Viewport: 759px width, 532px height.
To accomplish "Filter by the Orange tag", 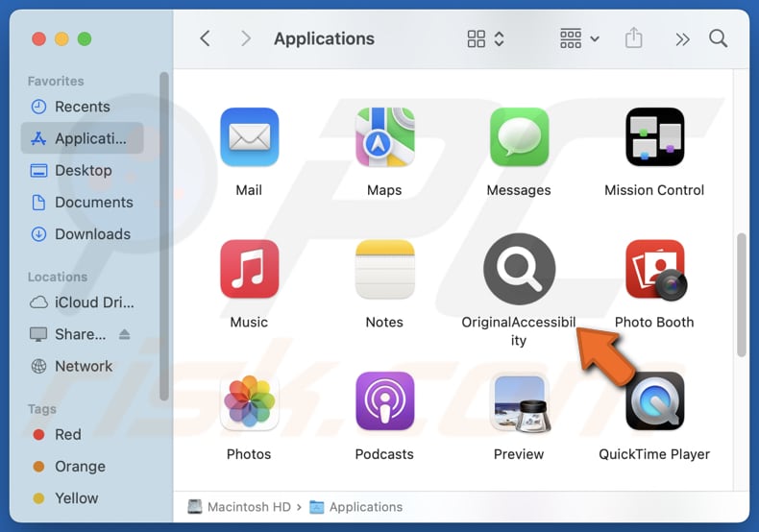I will (x=83, y=467).
